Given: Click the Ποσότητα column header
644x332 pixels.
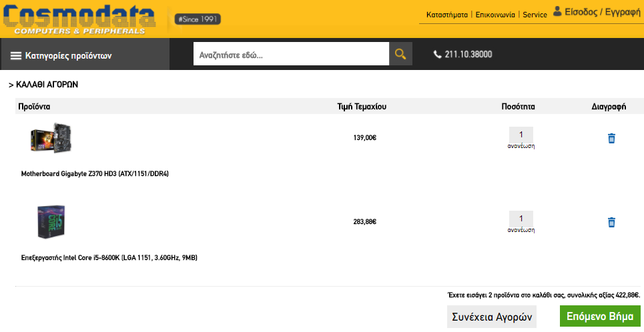Looking at the screenshot, I should pos(519,107).
